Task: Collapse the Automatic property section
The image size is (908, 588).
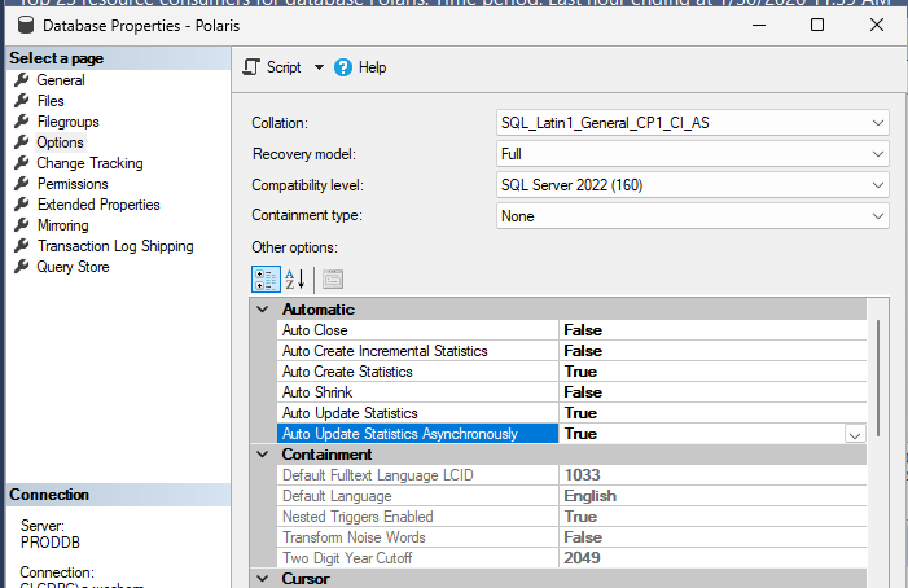Action: coord(263,310)
